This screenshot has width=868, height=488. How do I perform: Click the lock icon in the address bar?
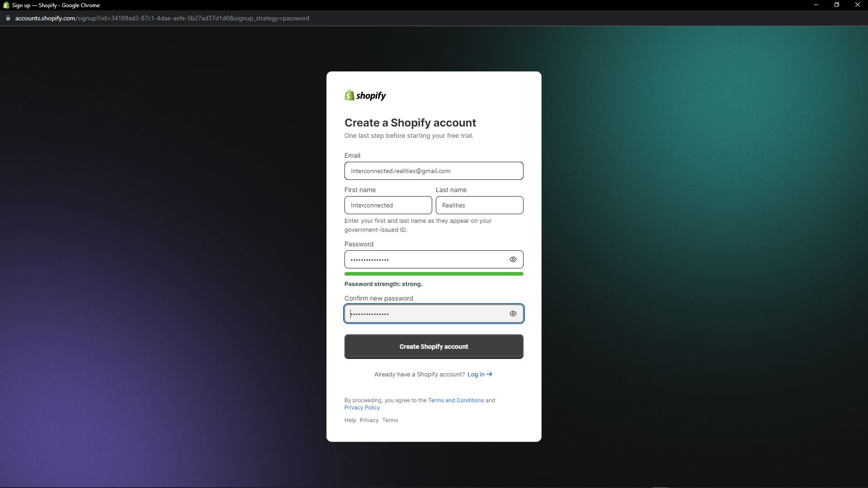7,18
